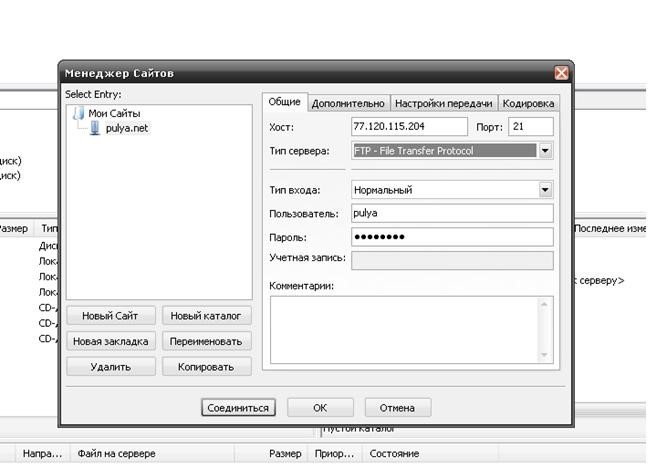
Task: Click the Файл на сервере column header
Action: click(152, 453)
